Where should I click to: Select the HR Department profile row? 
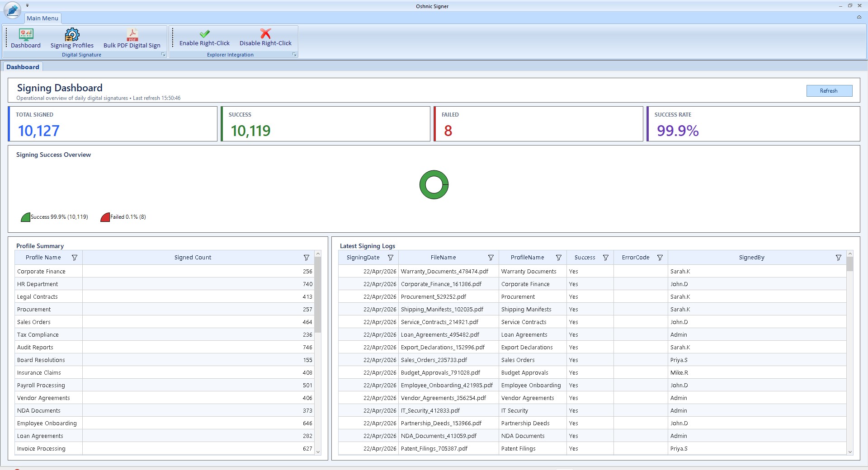click(x=165, y=284)
